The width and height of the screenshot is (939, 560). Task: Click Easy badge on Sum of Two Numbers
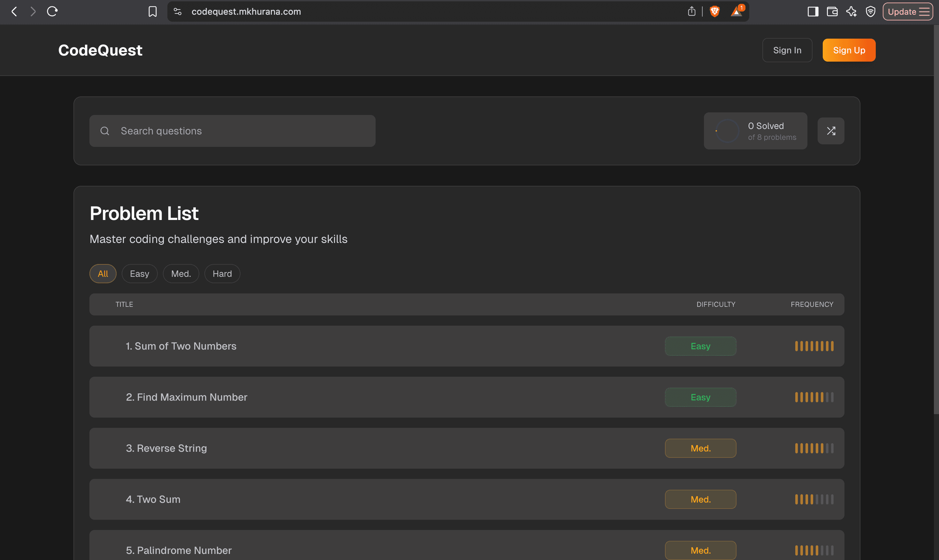click(700, 346)
